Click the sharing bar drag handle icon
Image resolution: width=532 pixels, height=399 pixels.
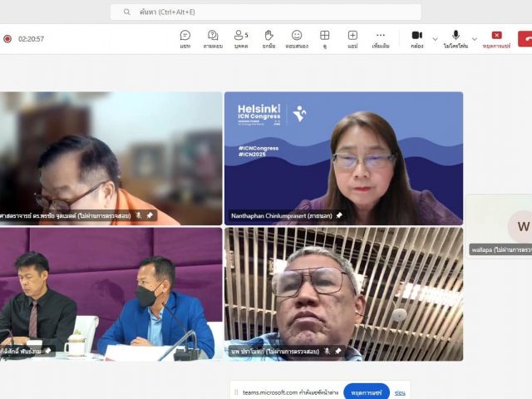click(x=236, y=392)
